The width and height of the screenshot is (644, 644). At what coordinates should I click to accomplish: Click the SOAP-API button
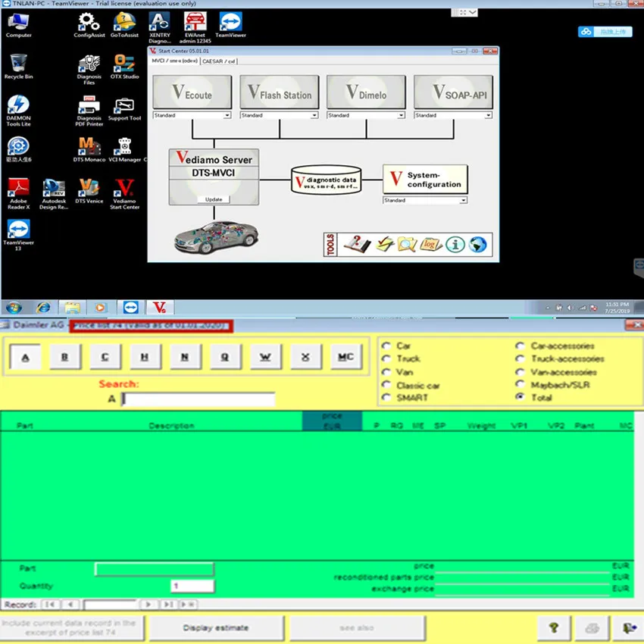click(x=453, y=92)
